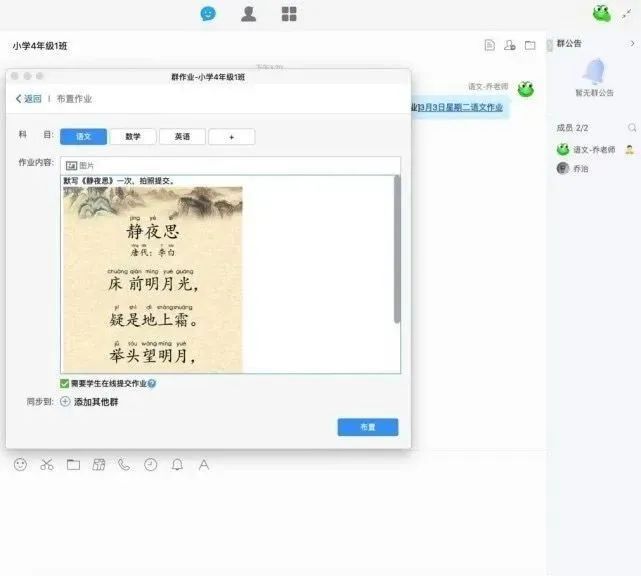Screen dimensions: 641x576
Task: Click the 静夜思 poem image
Action: click(x=153, y=280)
